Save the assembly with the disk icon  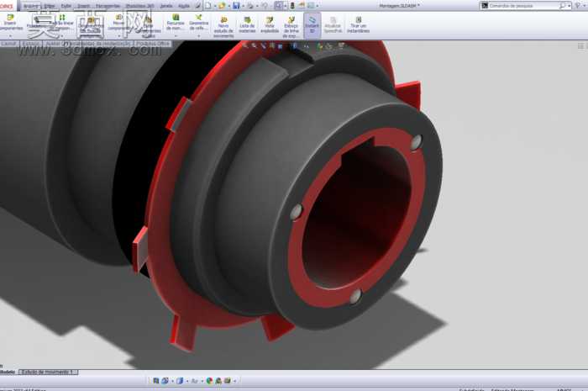tap(236, 6)
